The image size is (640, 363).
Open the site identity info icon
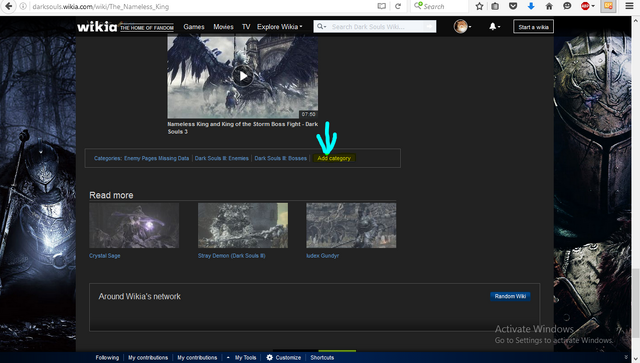pyautogui.click(x=24, y=6)
